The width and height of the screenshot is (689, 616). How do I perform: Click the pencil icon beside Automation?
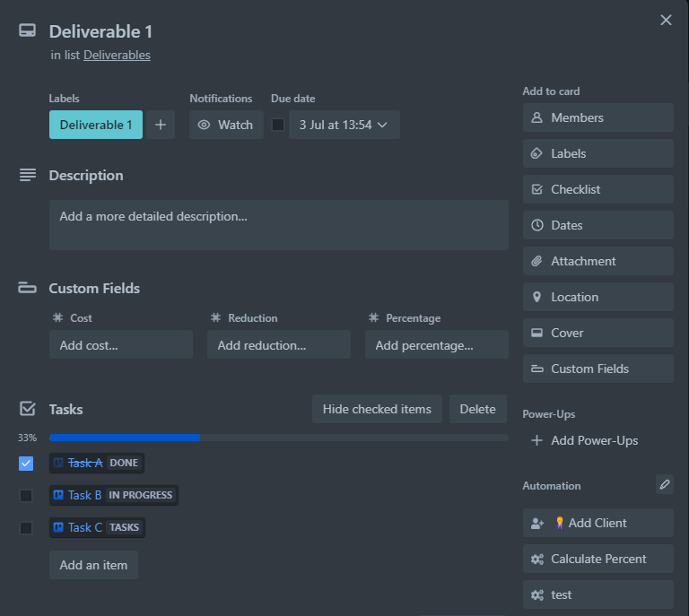[x=664, y=484]
